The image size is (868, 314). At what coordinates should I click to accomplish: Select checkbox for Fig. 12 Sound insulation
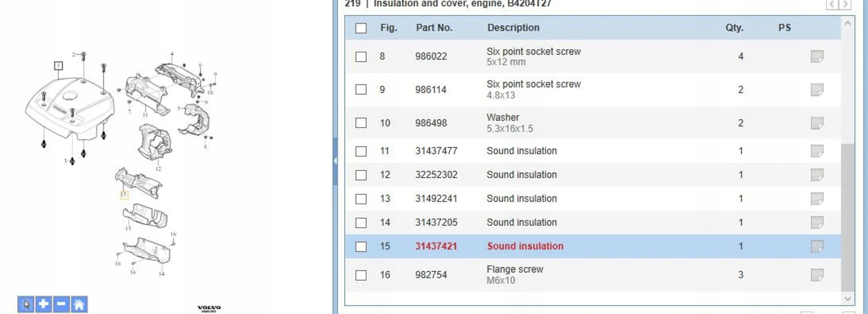point(361,175)
